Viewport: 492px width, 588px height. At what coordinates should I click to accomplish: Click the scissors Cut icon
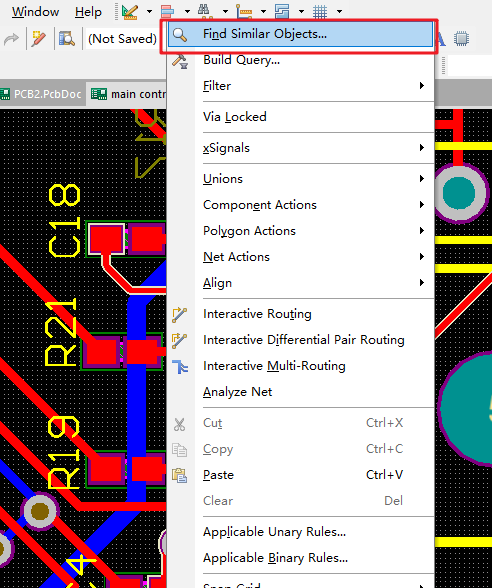click(180, 424)
